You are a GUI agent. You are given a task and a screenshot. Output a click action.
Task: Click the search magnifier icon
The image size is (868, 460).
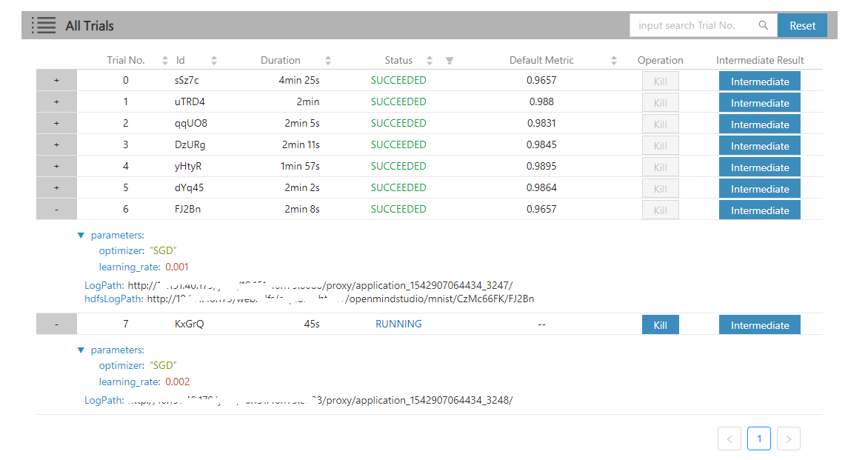point(764,24)
